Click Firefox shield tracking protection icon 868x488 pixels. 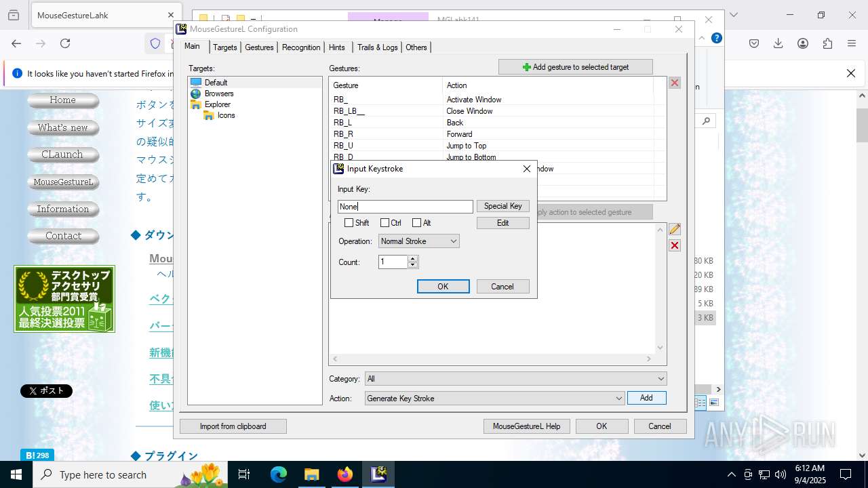pyautogui.click(x=155, y=43)
